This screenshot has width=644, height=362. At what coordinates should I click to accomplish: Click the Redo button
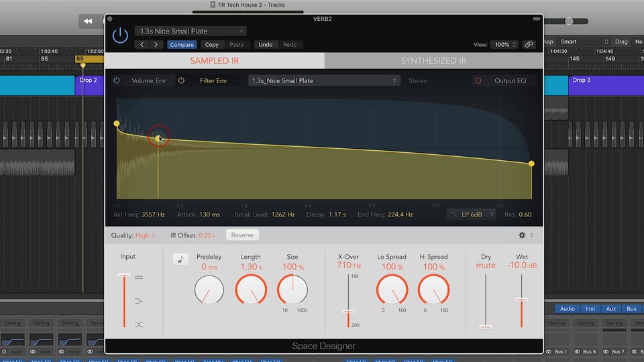click(x=290, y=45)
